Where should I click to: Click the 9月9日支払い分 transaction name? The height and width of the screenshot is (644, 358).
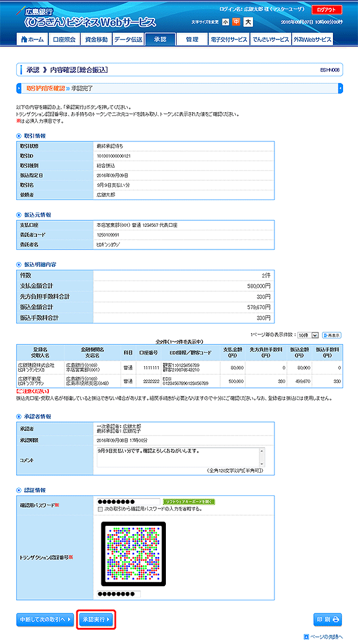click(x=113, y=185)
